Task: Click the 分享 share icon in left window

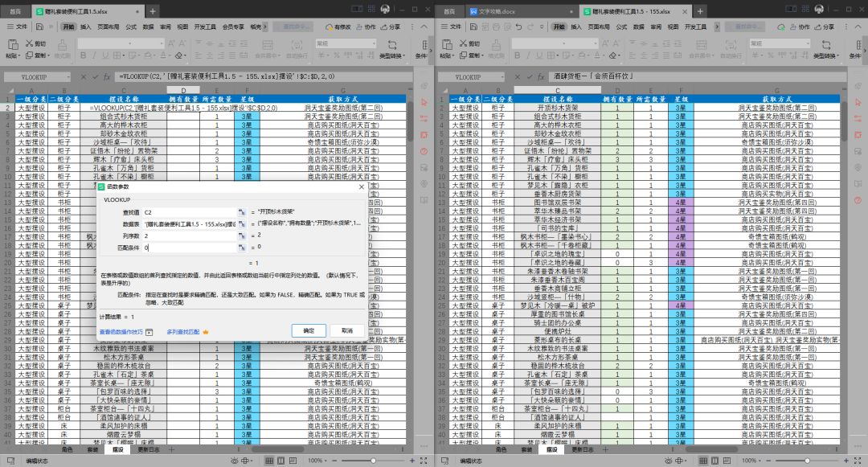Action: pos(382,27)
